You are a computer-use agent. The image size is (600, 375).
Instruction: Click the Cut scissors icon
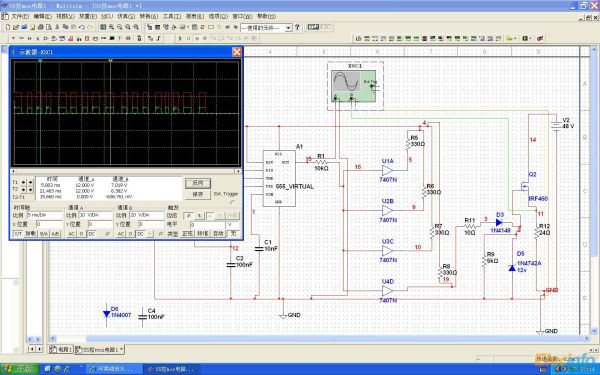(57, 27)
